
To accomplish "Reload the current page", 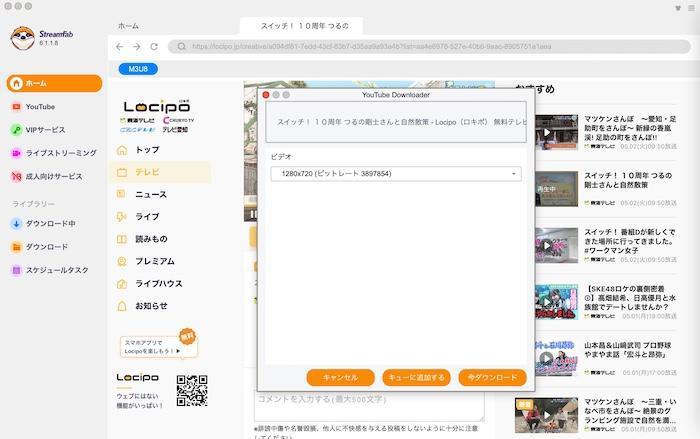I will pos(154,46).
